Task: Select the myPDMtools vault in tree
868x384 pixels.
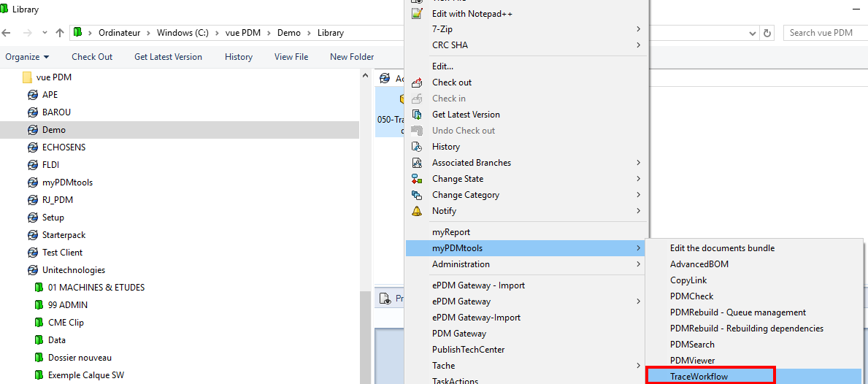Action: [67, 183]
